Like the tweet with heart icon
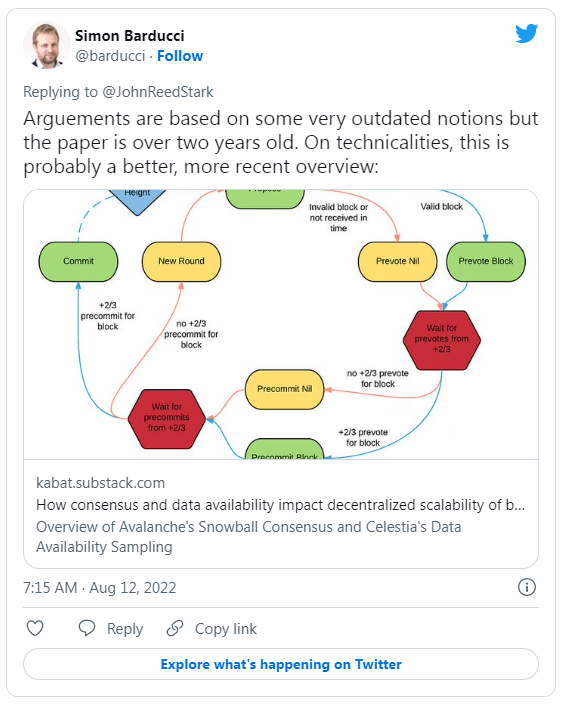564x704 pixels. click(35, 628)
